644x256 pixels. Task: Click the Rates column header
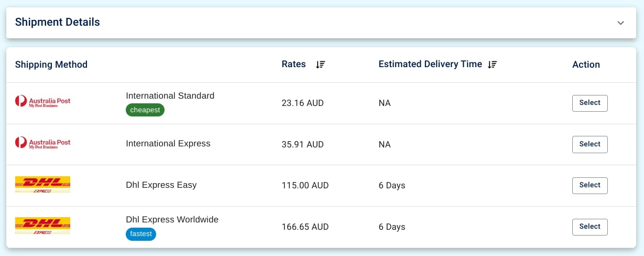pos(293,64)
